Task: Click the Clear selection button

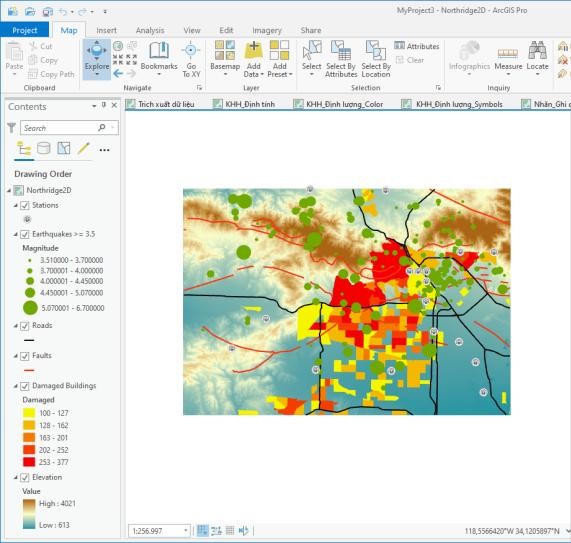Action: tap(410, 60)
